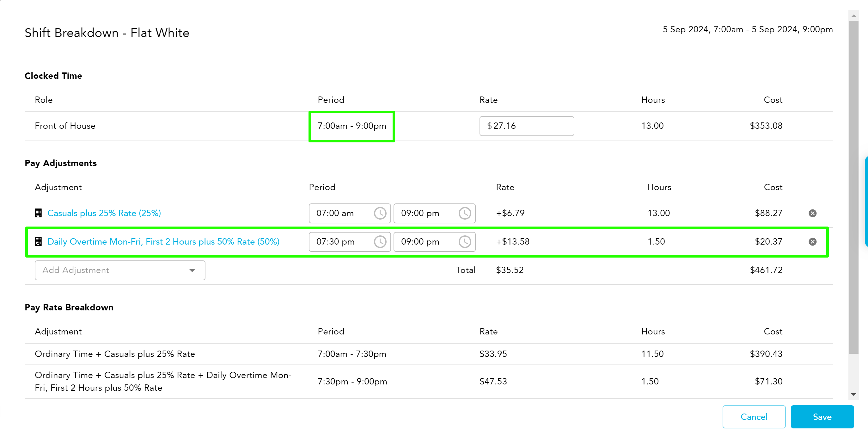Click the $390.43 breakdown cost
868x436 pixels.
[x=766, y=354]
